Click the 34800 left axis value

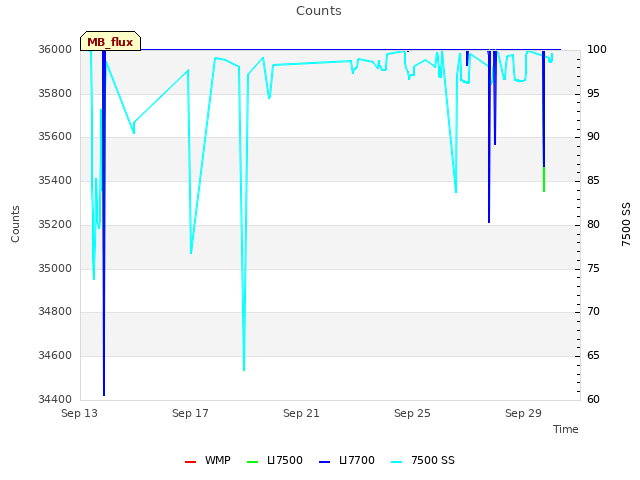[55, 312]
